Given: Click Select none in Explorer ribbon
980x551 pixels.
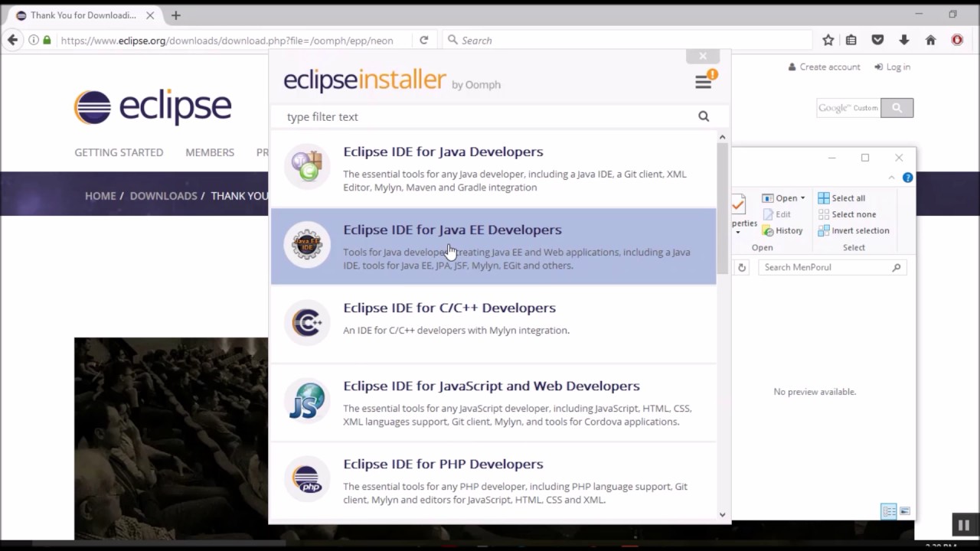Looking at the screenshot, I should (847, 214).
